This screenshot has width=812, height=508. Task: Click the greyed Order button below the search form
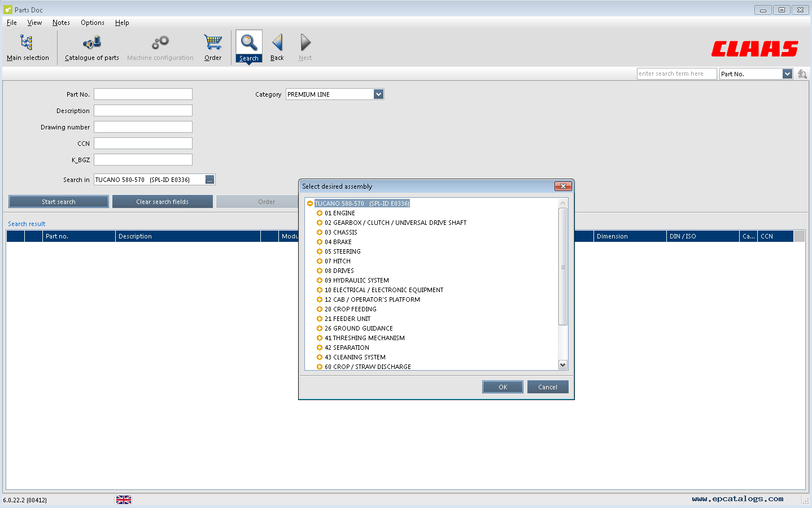257,202
